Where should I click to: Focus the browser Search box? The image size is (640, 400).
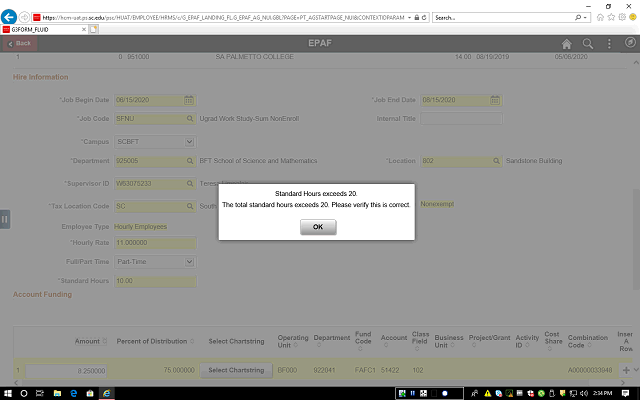504,18
